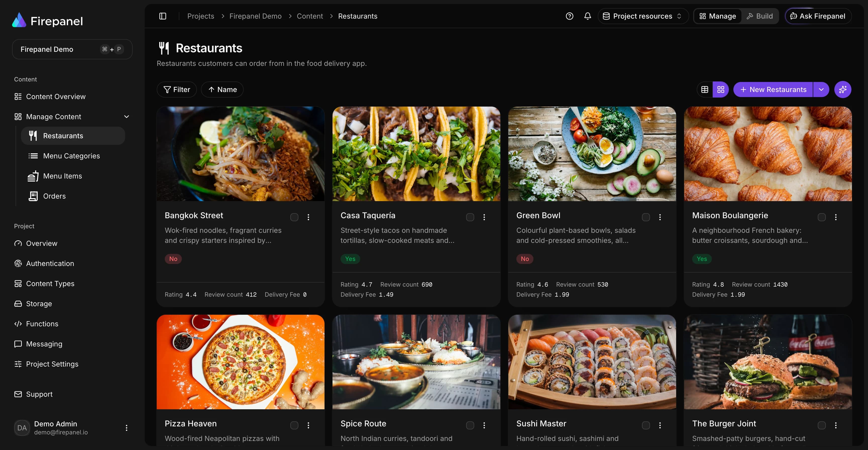Select the Spice Route checkbox
Viewport: 868px width, 450px height.
coord(470,425)
